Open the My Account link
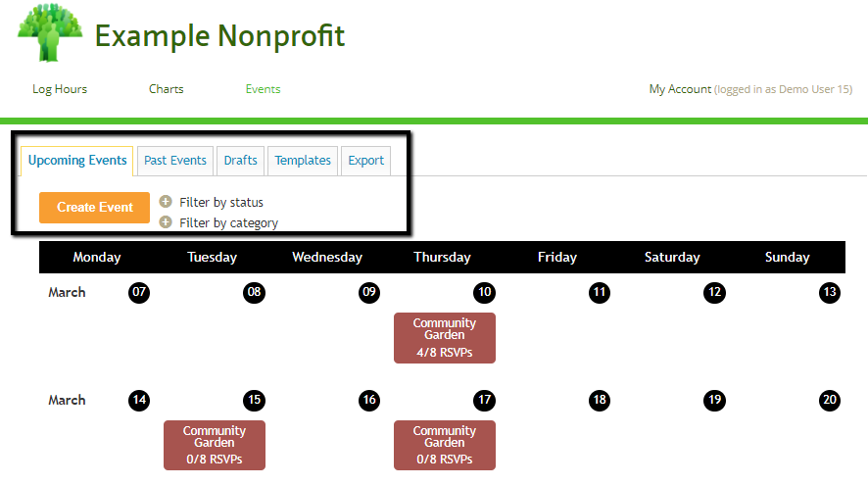The height and width of the screenshot is (485, 868). 680,89
